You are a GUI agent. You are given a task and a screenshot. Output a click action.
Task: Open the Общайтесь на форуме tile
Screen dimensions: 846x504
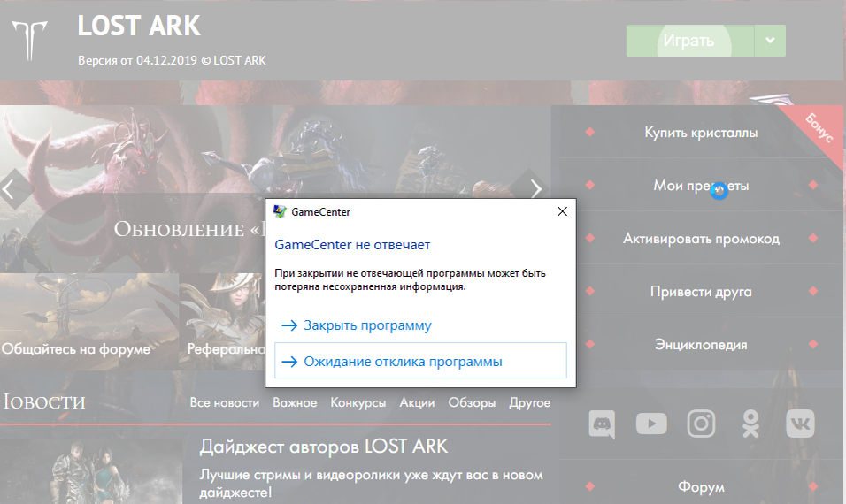89,321
